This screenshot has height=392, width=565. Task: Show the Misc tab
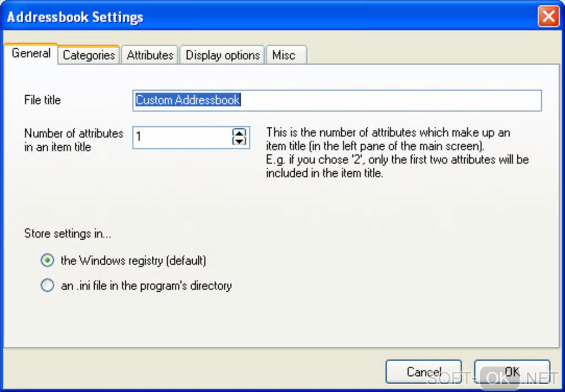coord(284,55)
